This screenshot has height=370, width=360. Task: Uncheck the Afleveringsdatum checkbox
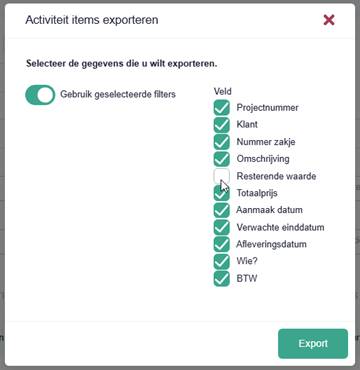pos(222,244)
